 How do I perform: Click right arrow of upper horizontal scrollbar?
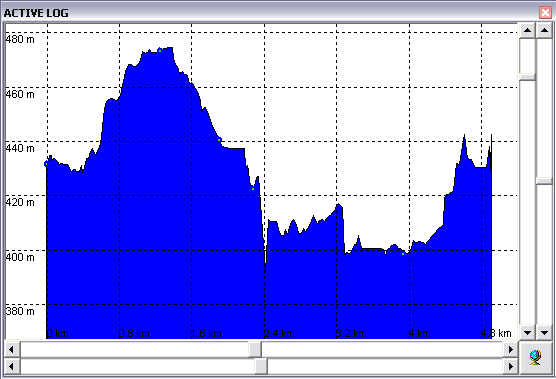click(x=511, y=350)
